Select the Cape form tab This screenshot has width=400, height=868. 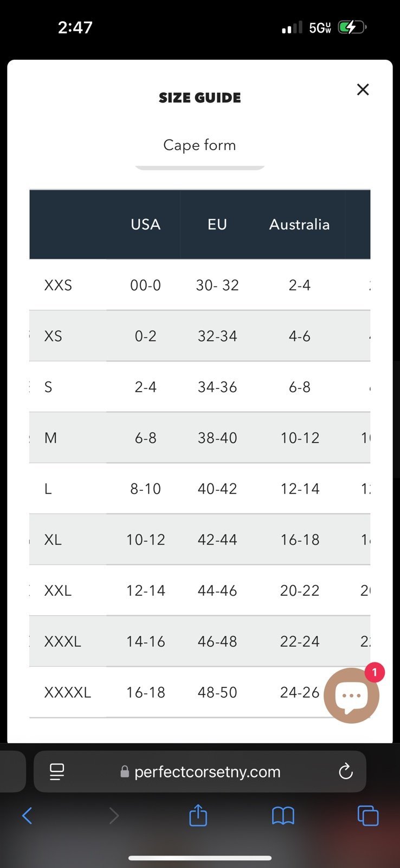[x=199, y=145]
